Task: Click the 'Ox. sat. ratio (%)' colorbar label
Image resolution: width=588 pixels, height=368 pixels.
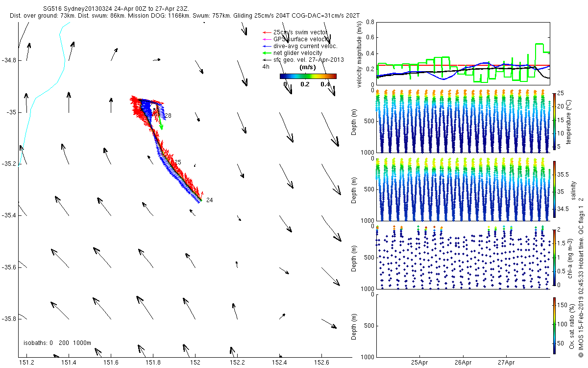Action: pyautogui.click(x=572, y=326)
